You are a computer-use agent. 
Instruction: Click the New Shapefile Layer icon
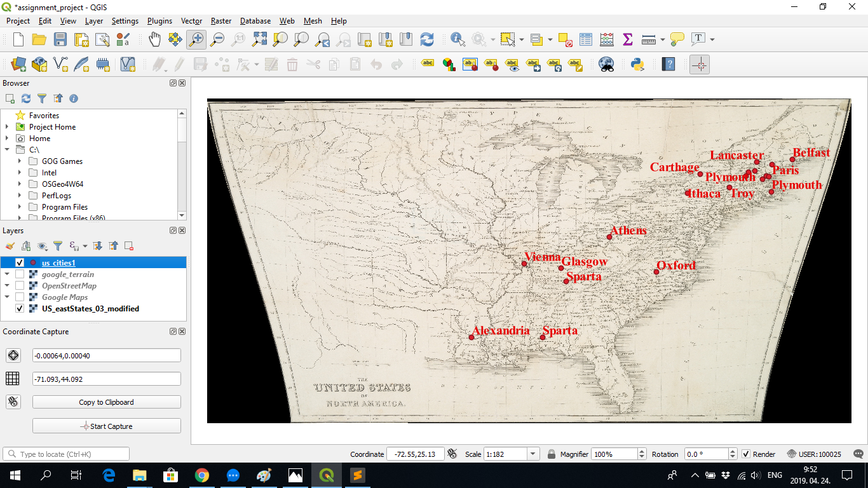tap(60, 64)
